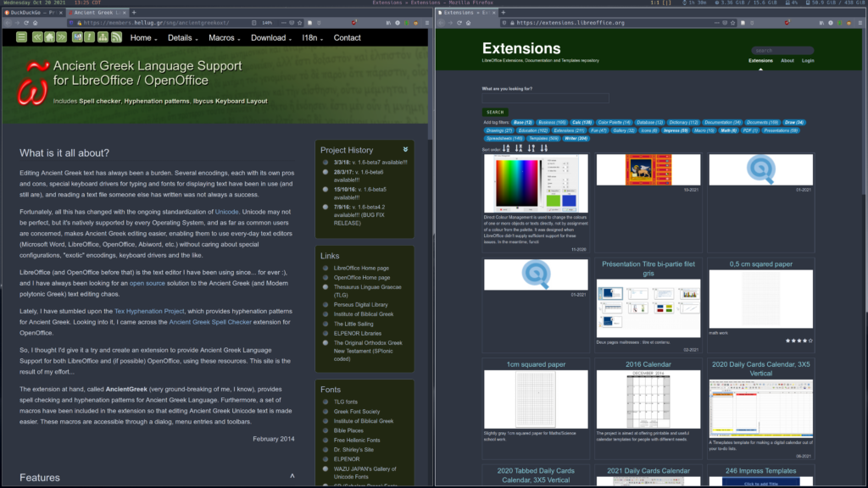Toggle reader view icon in left address bar
The image size is (868, 488).
(253, 23)
